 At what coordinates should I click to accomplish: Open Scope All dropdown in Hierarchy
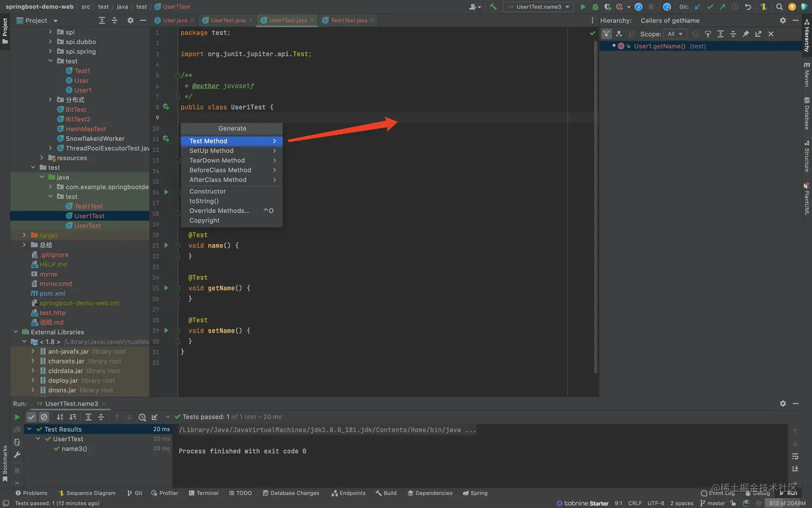pos(675,34)
